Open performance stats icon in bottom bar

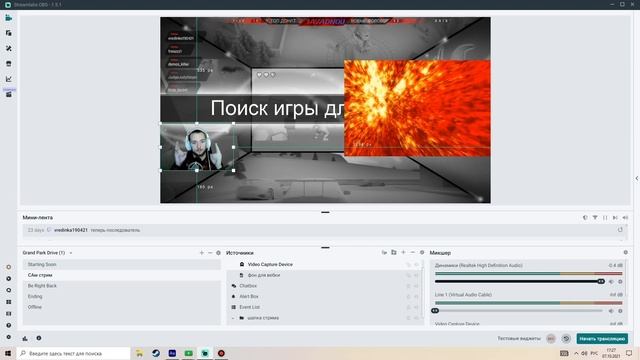point(25,338)
